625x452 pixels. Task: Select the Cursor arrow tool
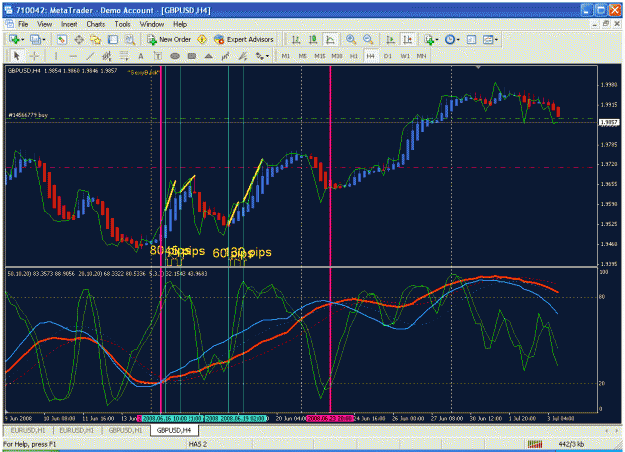[17, 56]
